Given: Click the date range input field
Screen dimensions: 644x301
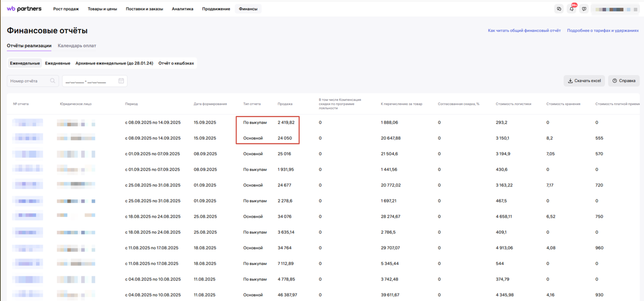Looking at the screenshot, I should click(x=94, y=81).
